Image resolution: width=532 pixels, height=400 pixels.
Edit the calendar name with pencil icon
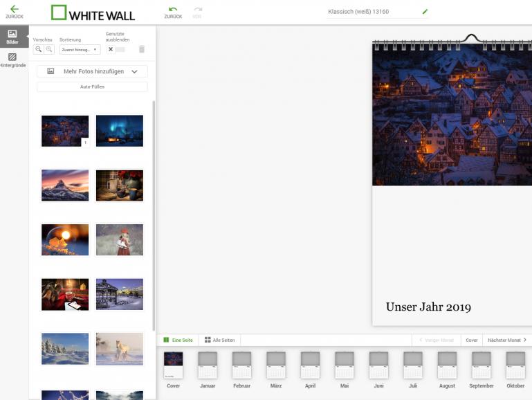425,12
